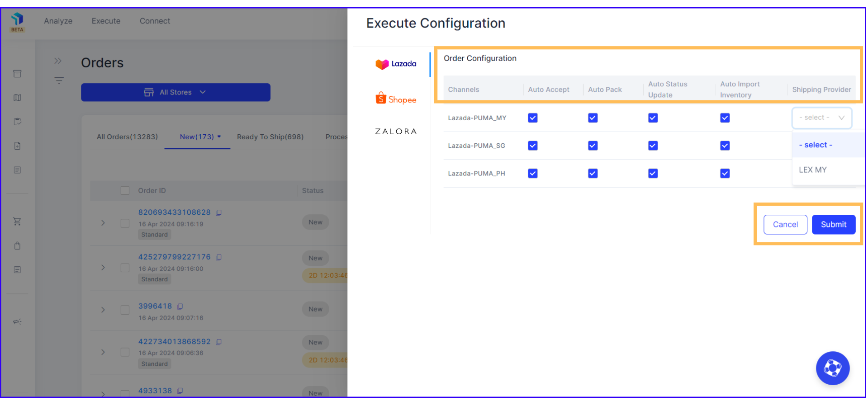The height and width of the screenshot is (401, 868).
Task: Switch to New(173) tab
Action: [x=197, y=137]
